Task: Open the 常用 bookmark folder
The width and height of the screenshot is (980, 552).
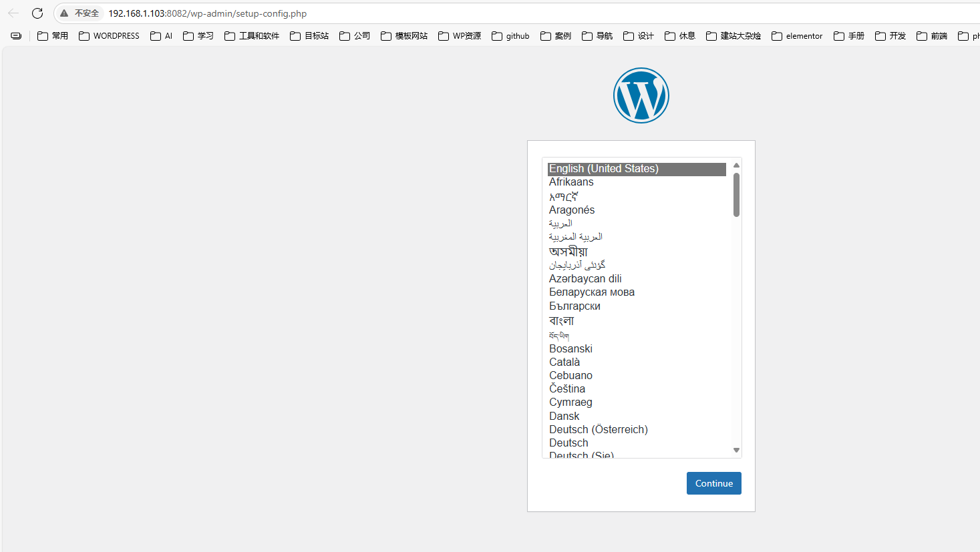Action: (x=53, y=36)
